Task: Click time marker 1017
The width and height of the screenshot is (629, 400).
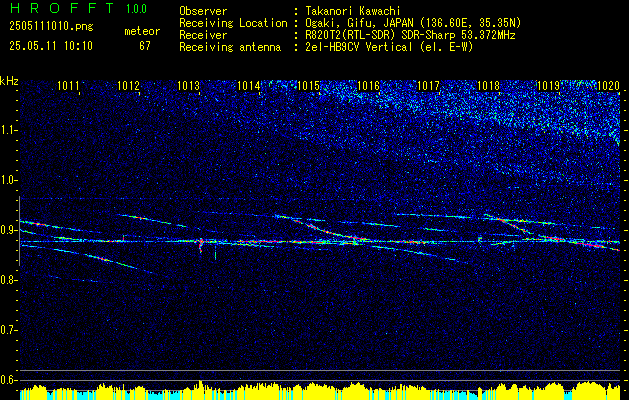Action: tap(428, 85)
